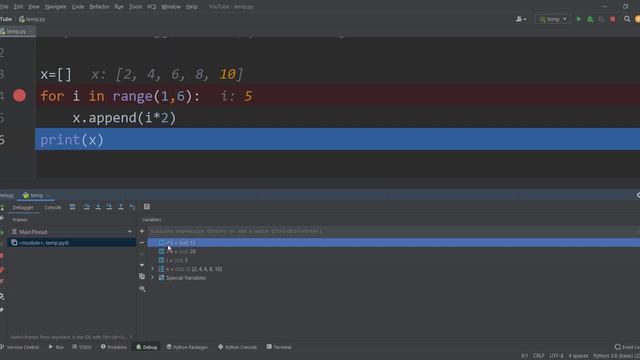Click 4 spaces indent setting in status bar
The width and height of the screenshot is (640, 360).
pyautogui.click(x=578, y=356)
